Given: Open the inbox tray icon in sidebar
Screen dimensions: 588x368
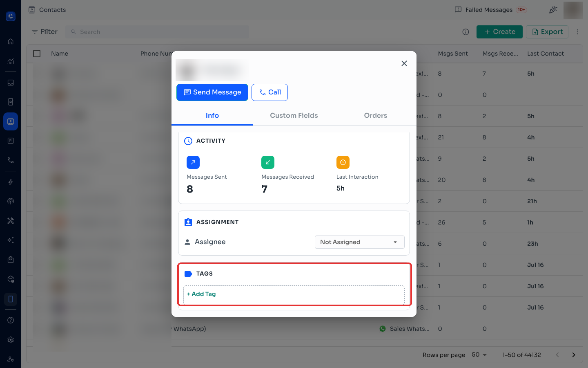Looking at the screenshot, I should [11, 83].
